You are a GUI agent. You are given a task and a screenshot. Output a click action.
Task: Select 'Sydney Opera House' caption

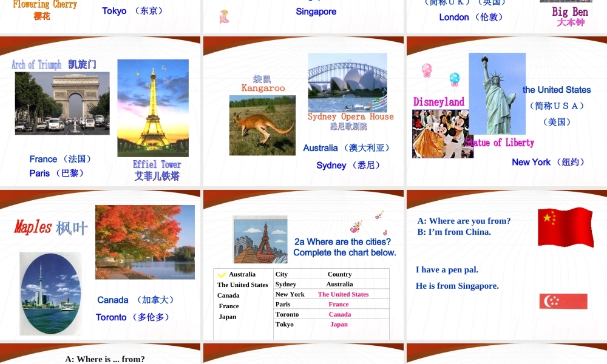(351, 116)
